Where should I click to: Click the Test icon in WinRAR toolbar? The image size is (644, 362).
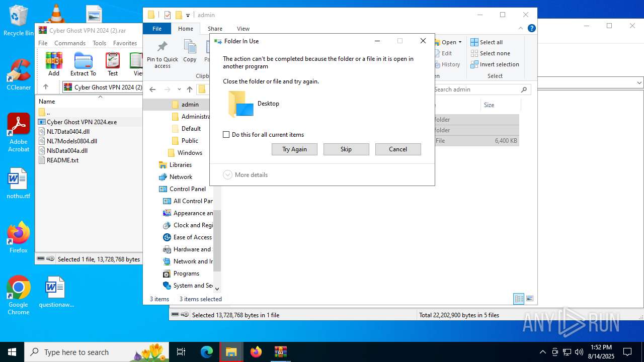[113, 64]
